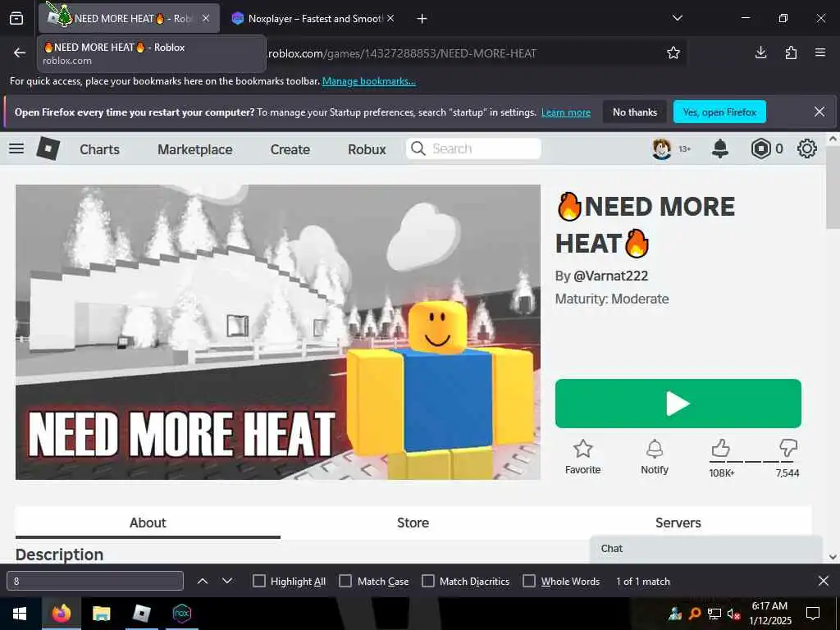This screenshot has width=840, height=630.
Task: Open Roblox notifications bell
Action: point(720,148)
